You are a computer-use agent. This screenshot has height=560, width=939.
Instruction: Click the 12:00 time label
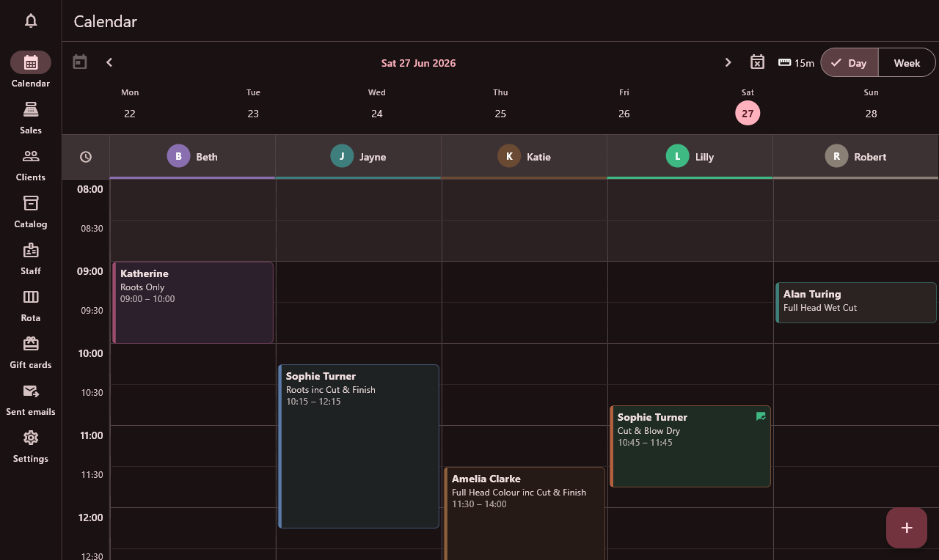point(90,517)
